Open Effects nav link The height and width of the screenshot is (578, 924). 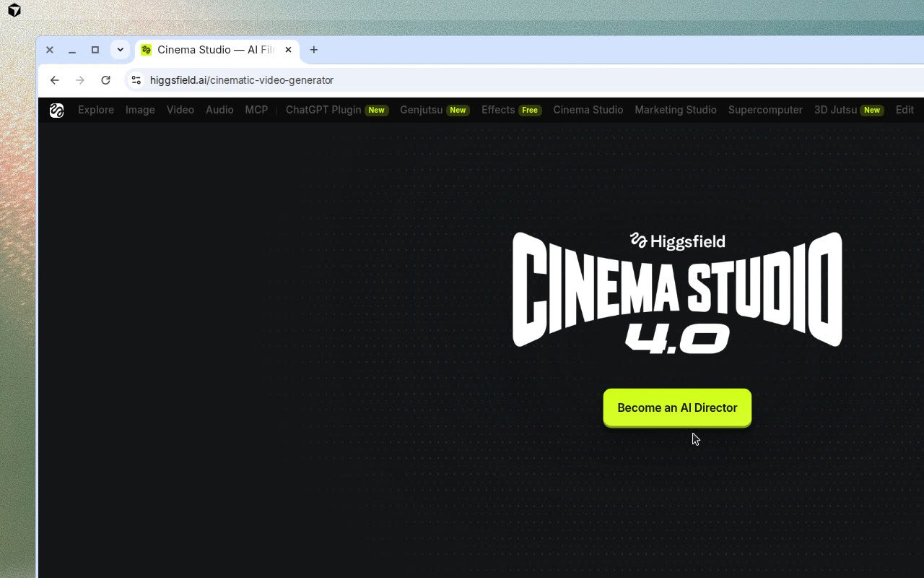511,110
